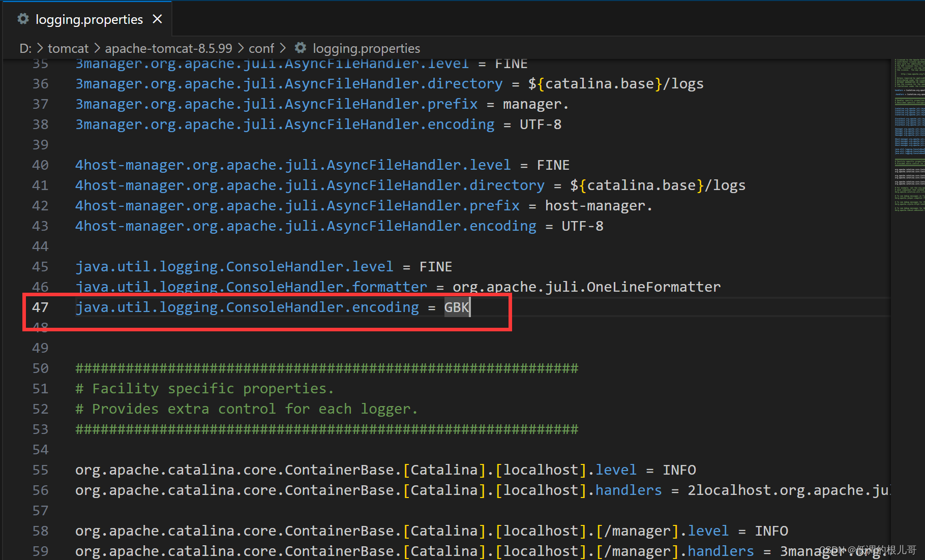925x560 pixels.
Task: Click FINE value on line 45
Action: (435, 267)
